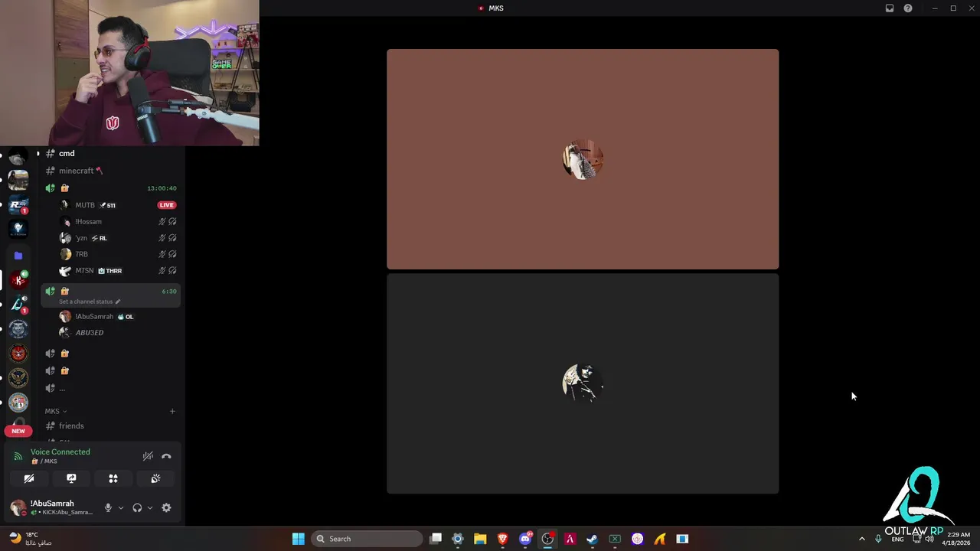Click the LIVE badge next to MUTB
Viewport: 980px width, 551px height.
point(166,205)
